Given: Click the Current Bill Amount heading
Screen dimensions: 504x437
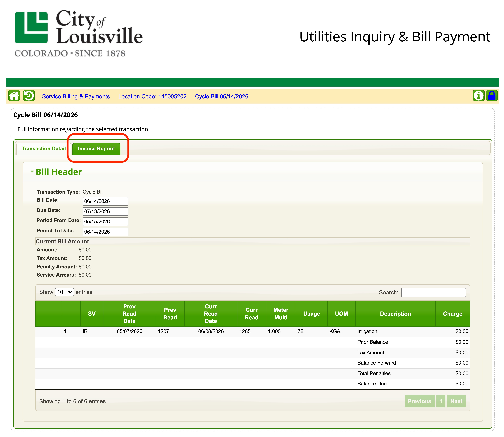Looking at the screenshot, I should 62,241.
